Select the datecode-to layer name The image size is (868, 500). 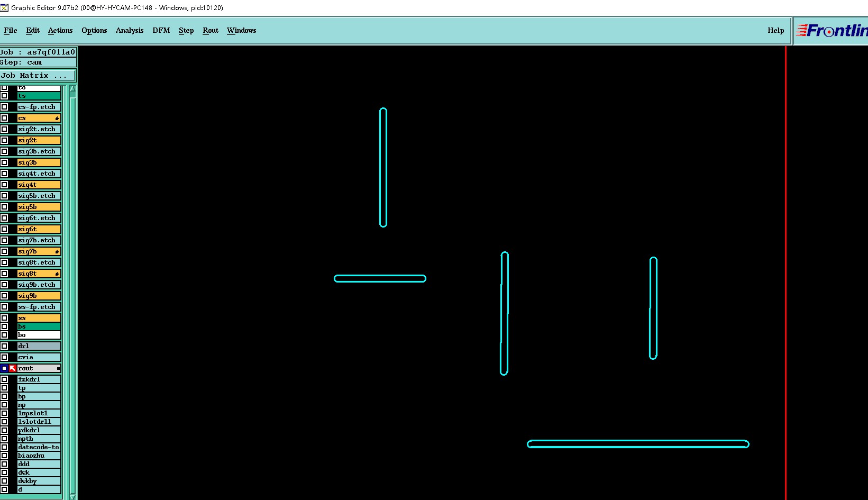click(x=39, y=447)
